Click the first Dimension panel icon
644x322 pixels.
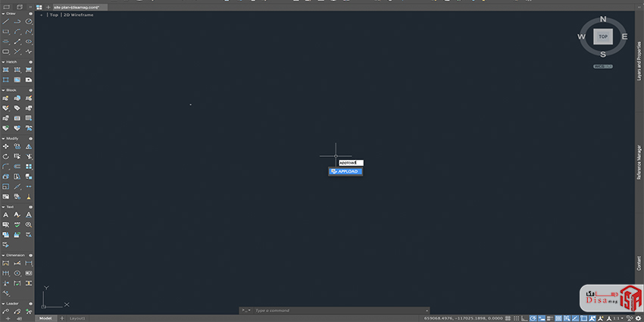(5, 263)
